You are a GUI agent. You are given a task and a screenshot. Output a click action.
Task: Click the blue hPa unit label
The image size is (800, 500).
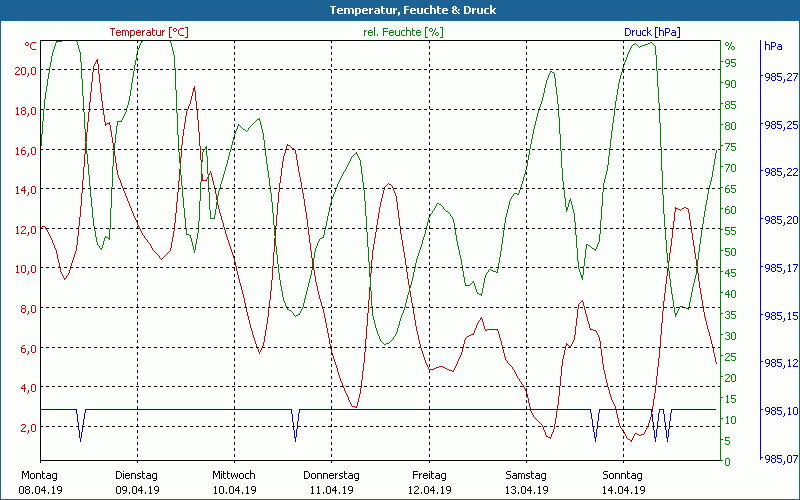773,46
